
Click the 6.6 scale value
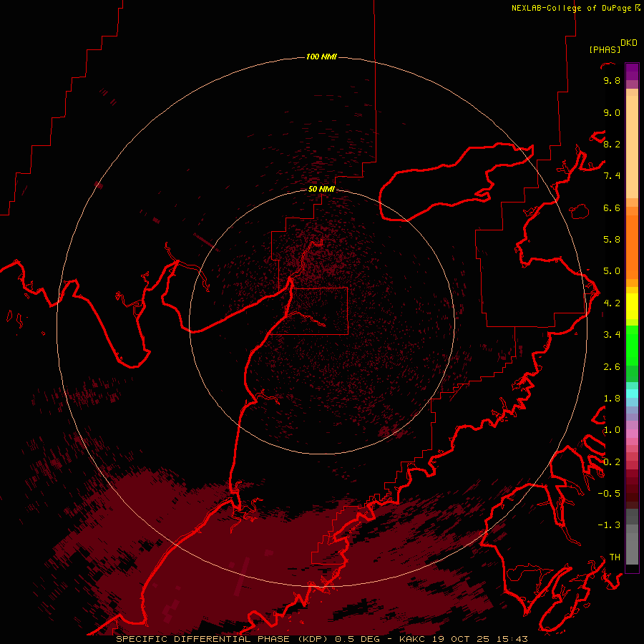[612, 208]
